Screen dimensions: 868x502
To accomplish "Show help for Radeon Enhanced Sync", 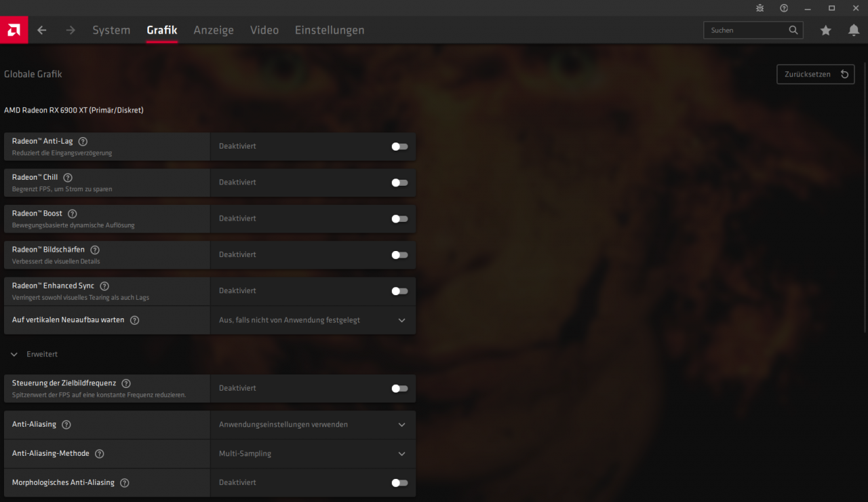I will (x=104, y=286).
